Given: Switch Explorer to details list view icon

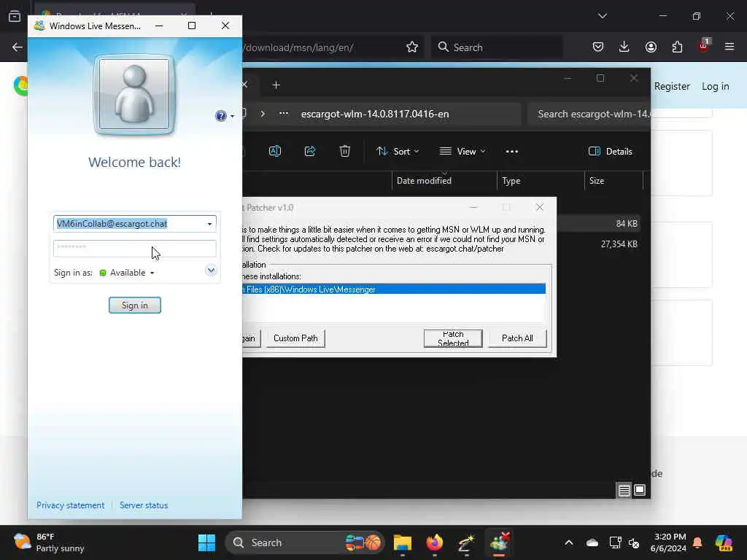Looking at the screenshot, I should (x=624, y=490).
